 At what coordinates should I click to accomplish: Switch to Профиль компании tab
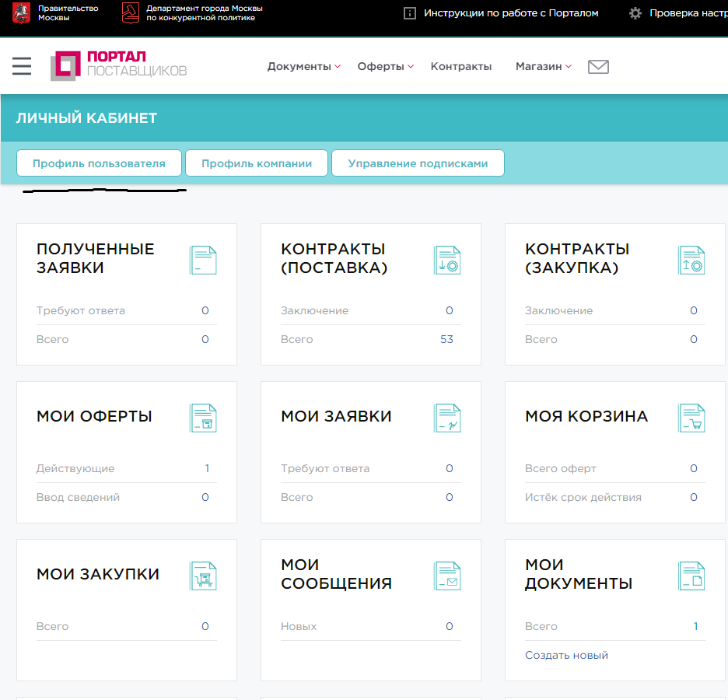click(x=257, y=163)
